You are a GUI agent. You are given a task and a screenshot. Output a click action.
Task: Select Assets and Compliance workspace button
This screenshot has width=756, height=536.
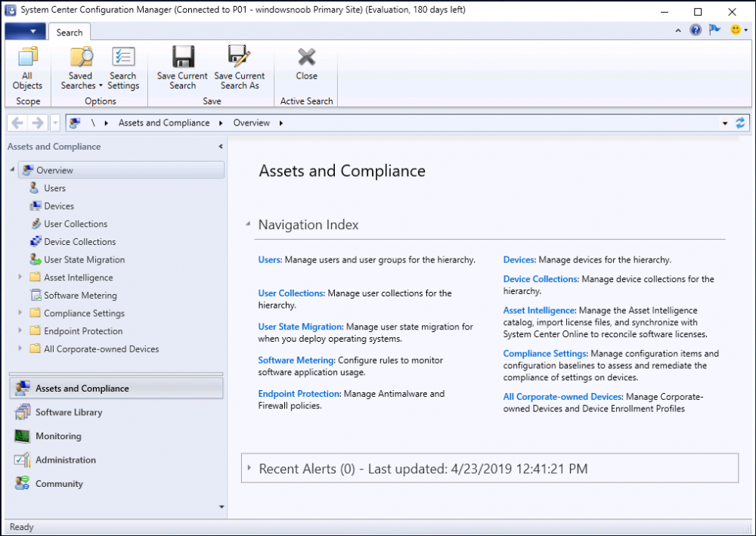(116, 388)
